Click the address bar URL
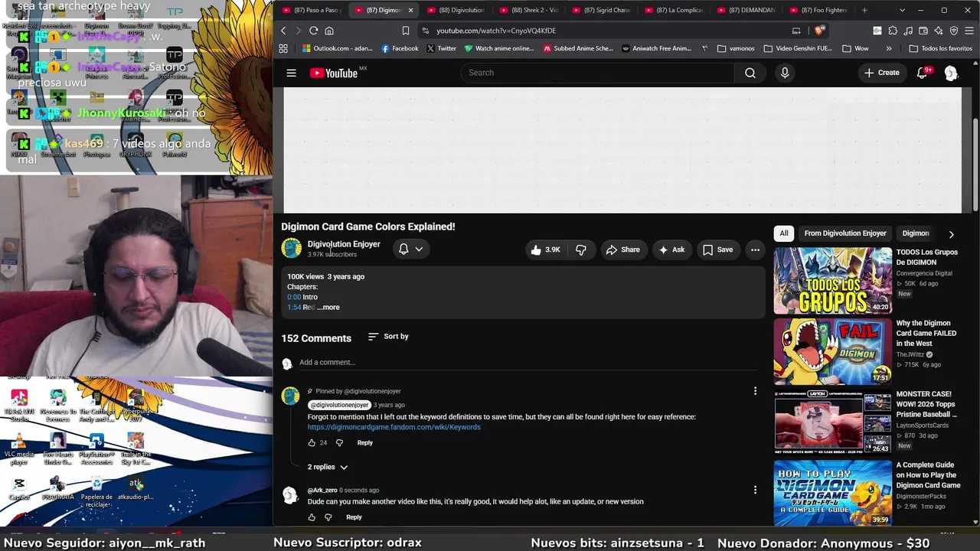Viewport: 980px width, 551px height. click(x=496, y=31)
